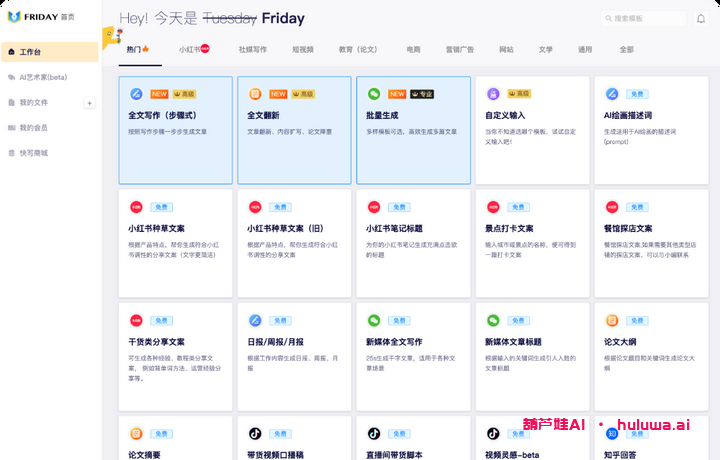Open AI艺术家(beta) in the sidebar
The image size is (720, 460).
click(x=42, y=77)
